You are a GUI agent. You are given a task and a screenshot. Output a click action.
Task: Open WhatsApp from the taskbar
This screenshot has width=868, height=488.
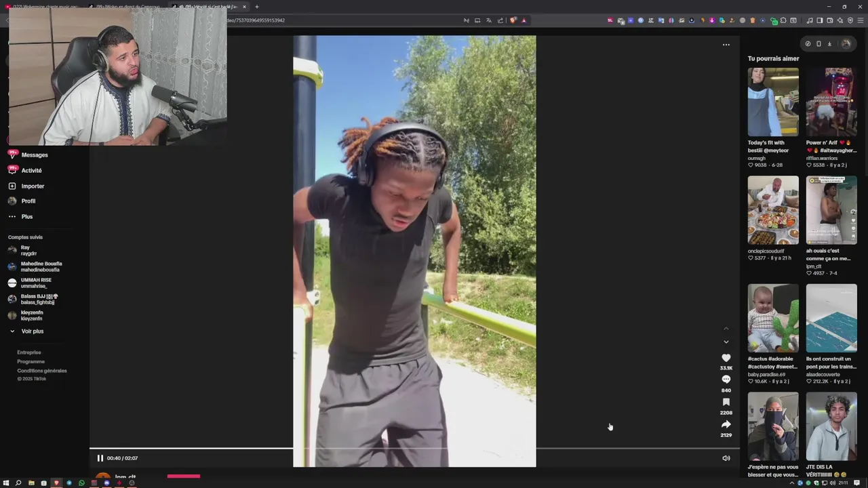(81, 483)
